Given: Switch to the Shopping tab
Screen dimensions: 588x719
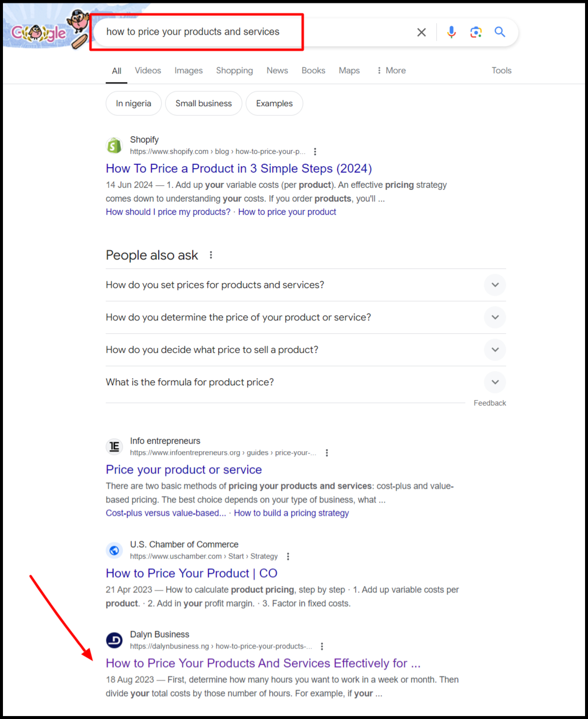Looking at the screenshot, I should click(x=234, y=70).
